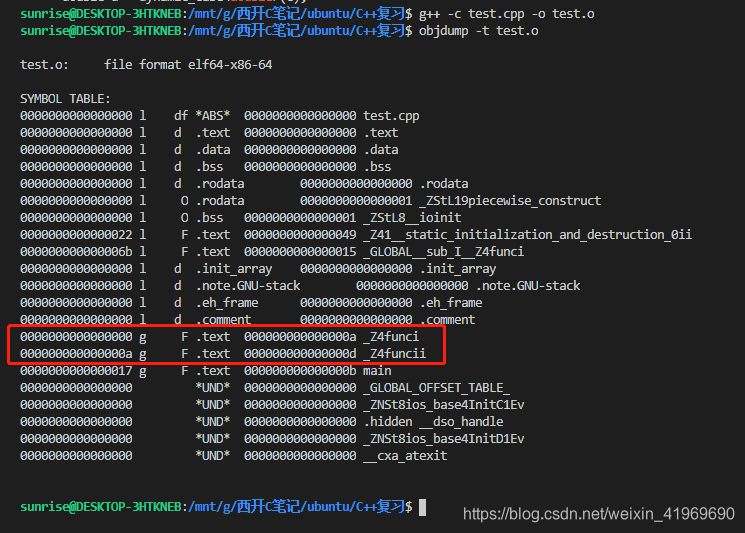
Task: Click the 'main' symbol name
Action: [x=377, y=371]
